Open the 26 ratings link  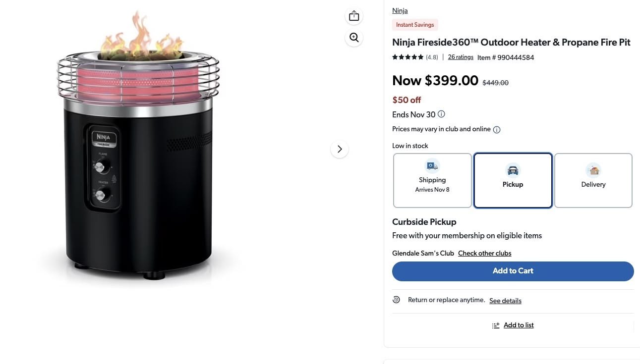tap(461, 57)
